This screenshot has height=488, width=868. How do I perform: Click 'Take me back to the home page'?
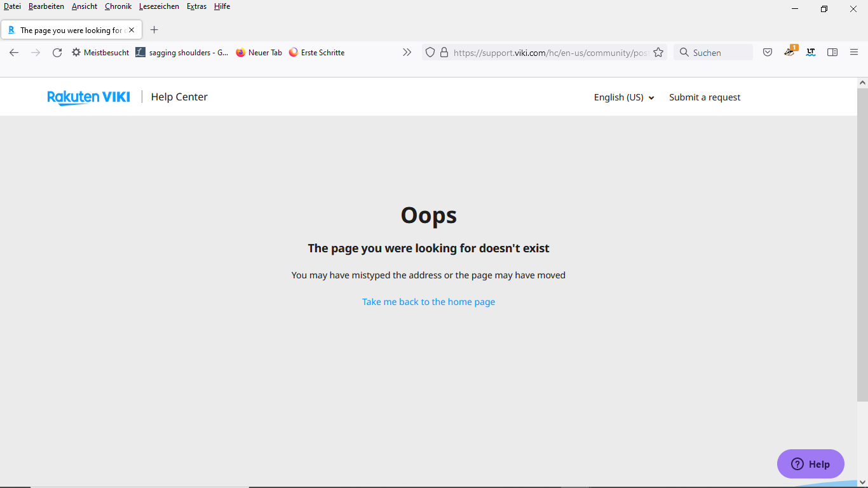428,302
